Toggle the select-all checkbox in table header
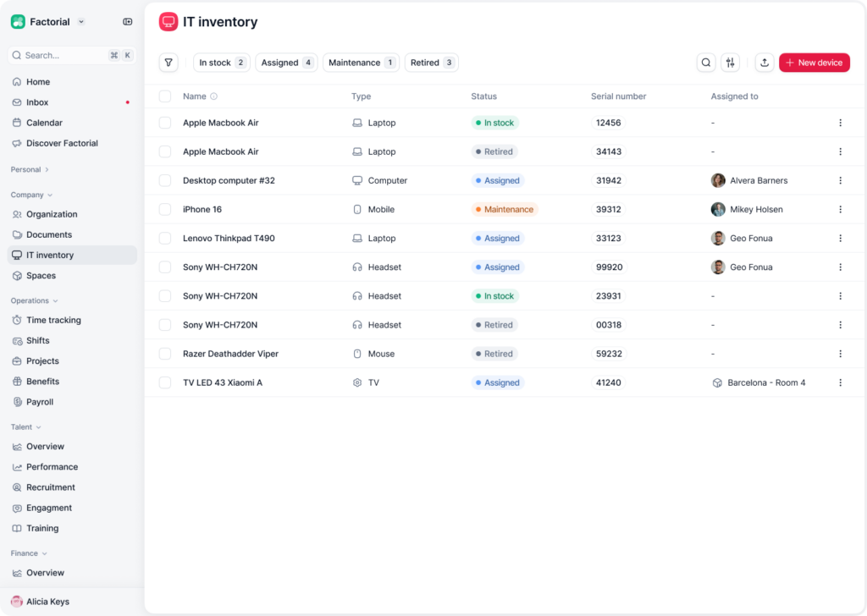Viewport: 867px width, 616px height. pos(165,96)
